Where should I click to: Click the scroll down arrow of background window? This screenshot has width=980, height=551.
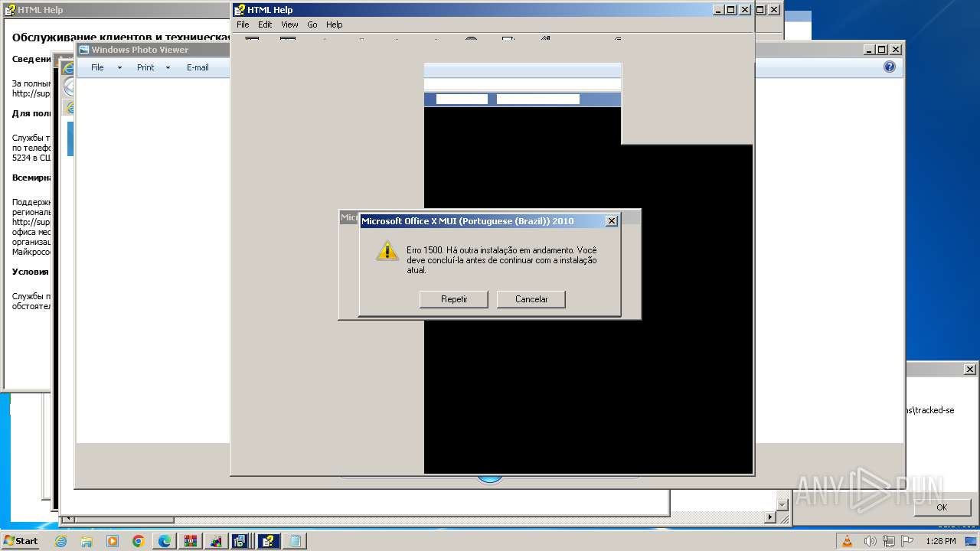[x=782, y=505]
